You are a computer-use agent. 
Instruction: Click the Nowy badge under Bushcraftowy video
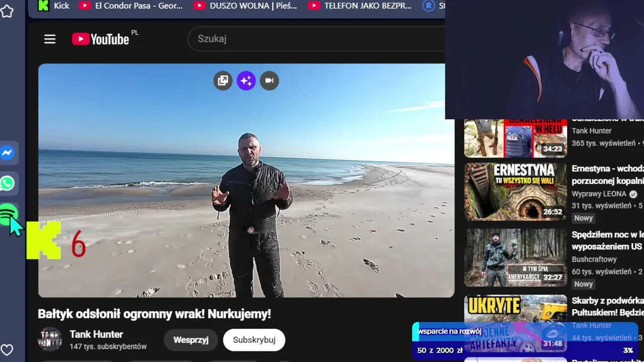pyautogui.click(x=584, y=284)
